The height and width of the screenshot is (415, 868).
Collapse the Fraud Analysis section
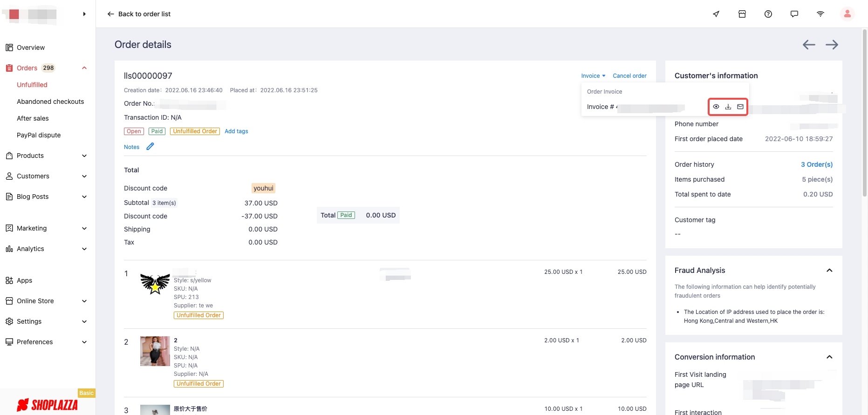click(x=829, y=271)
